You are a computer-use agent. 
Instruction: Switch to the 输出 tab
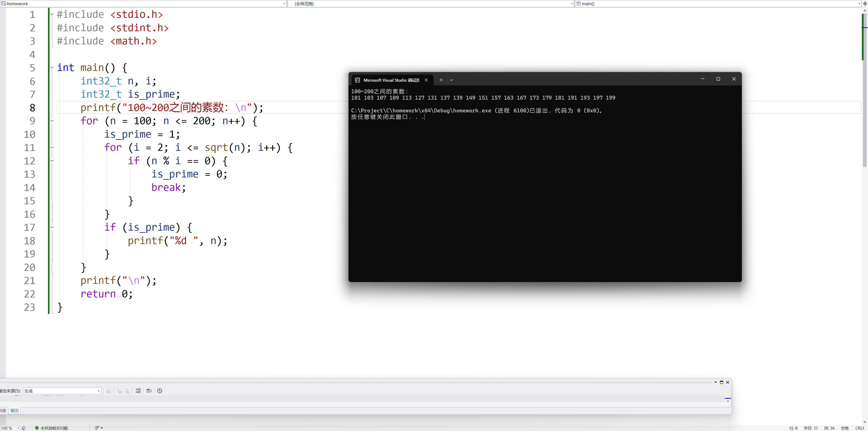click(x=15, y=410)
